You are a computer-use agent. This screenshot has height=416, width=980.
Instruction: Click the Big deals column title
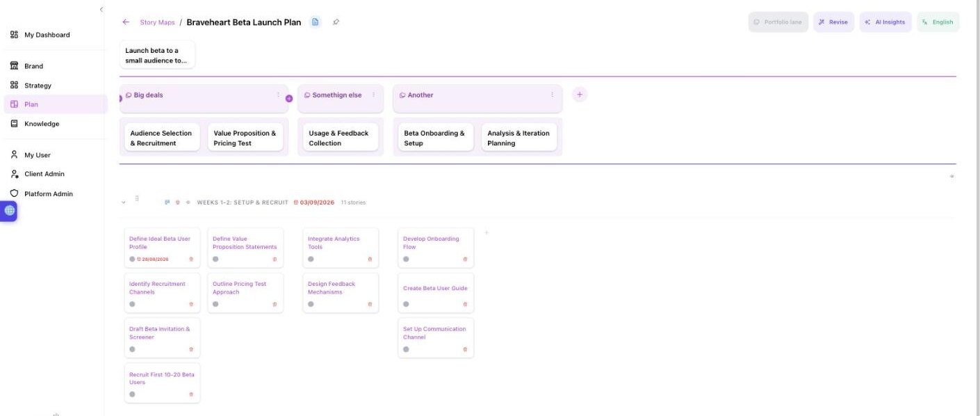pos(148,95)
